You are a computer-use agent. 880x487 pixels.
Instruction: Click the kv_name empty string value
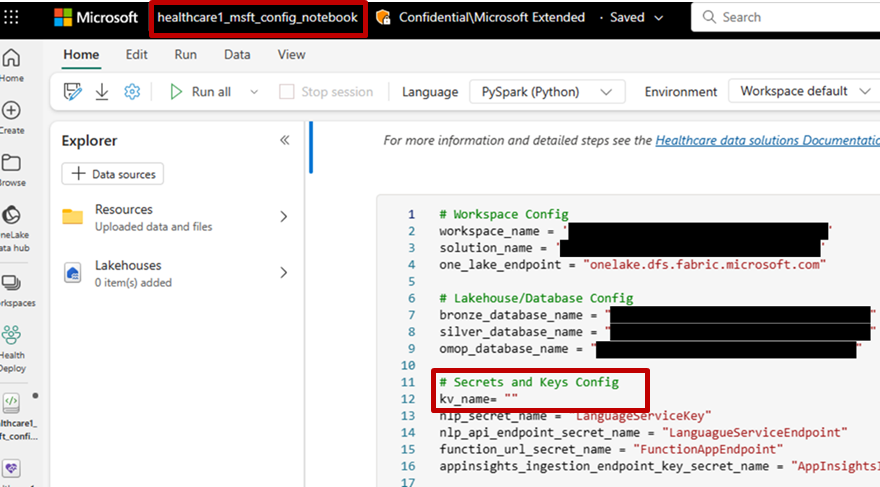click(511, 399)
